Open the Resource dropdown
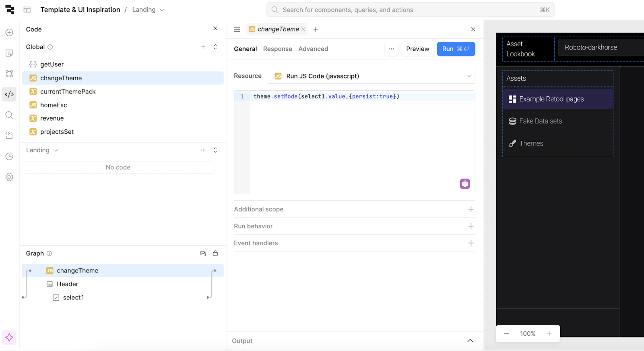This screenshot has width=644, height=351. pyautogui.click(x=371, y=76)
